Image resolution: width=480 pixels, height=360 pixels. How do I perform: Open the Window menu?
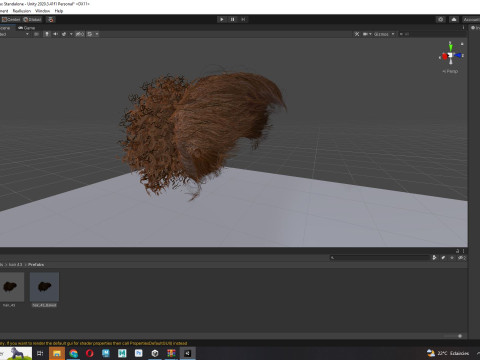42,11
